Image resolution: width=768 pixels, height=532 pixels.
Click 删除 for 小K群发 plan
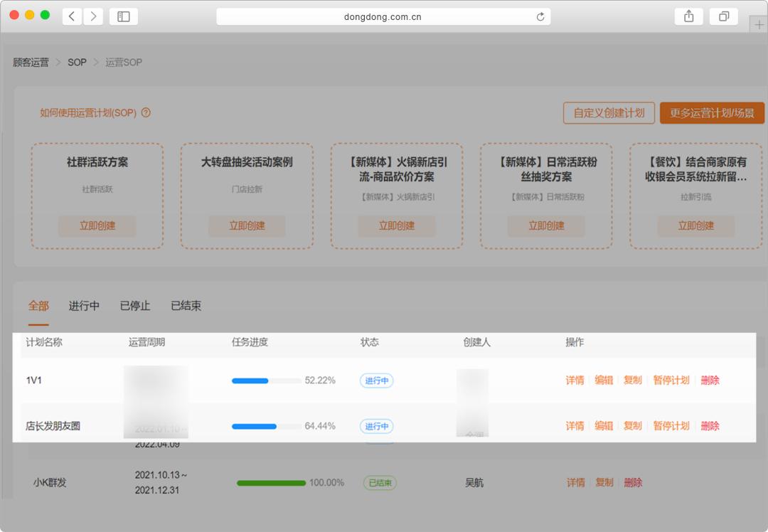633,482
